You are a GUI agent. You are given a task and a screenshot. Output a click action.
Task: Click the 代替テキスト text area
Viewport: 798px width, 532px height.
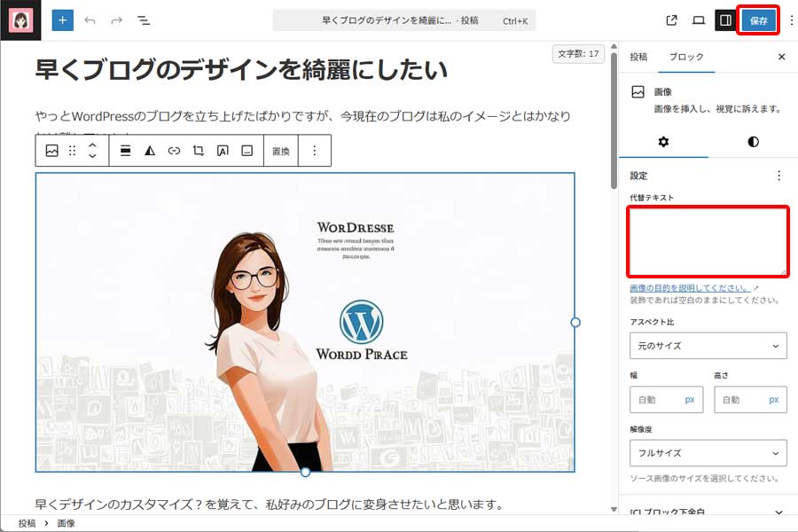pyautogui.click(x=708, y=242)
